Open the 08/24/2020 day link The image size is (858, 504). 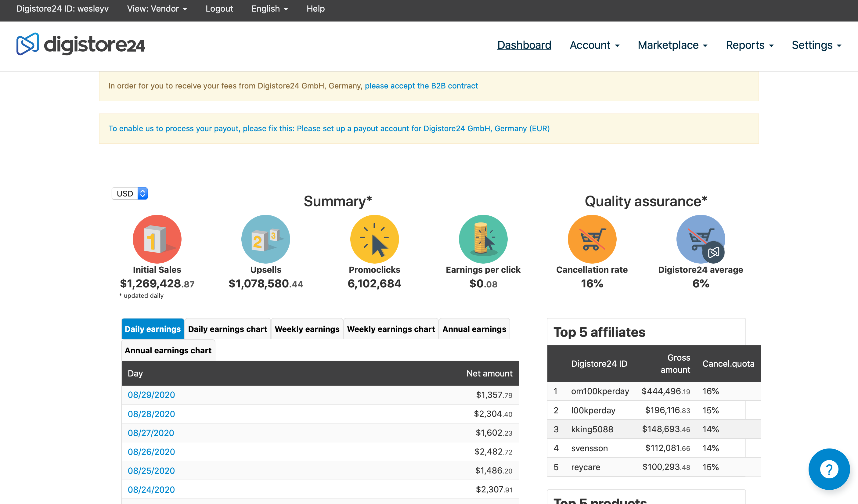(x=151, y=489)
